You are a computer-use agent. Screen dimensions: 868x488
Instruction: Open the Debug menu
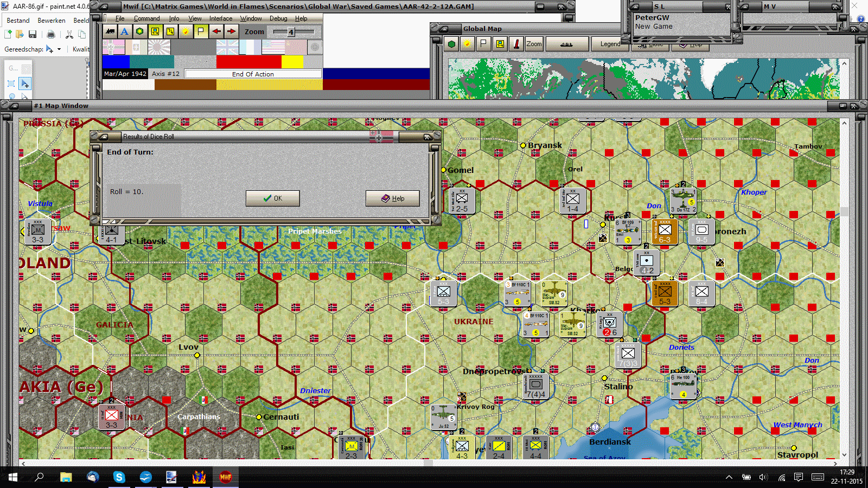pyautogui.click(x=278, y=18)
